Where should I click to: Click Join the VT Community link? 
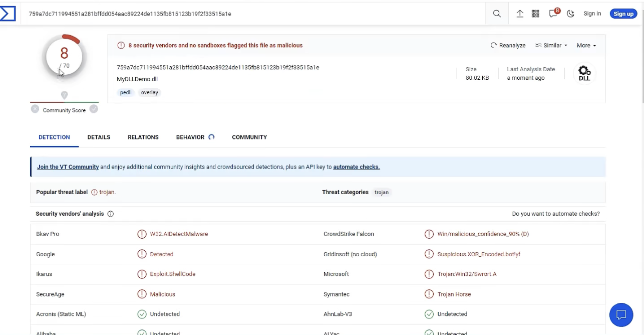(x=68, y=167)
